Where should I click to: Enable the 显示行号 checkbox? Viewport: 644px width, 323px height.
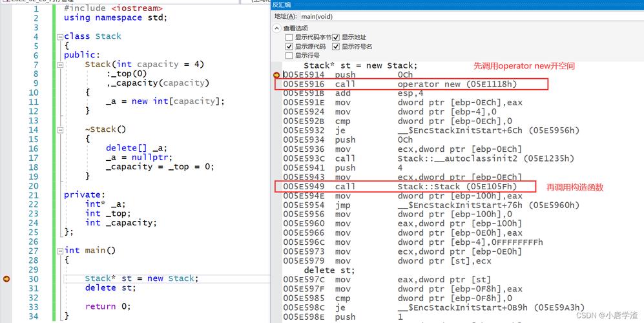[x=289, y=56]
